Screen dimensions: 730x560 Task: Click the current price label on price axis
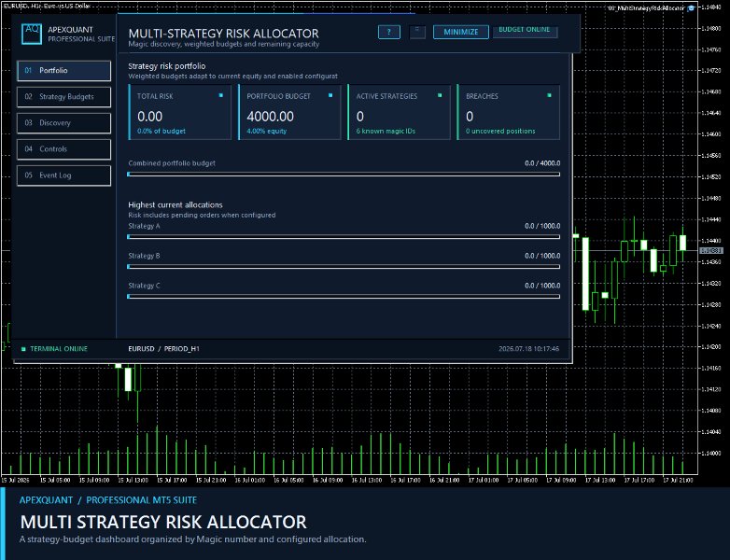[711, 250]
